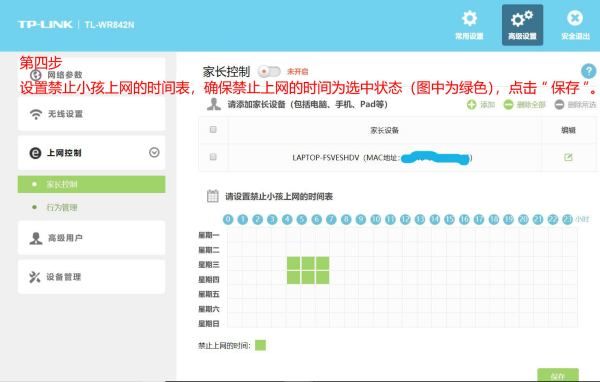Select 家长控制 in the sidebar
Image resolution: width=600 pixels, height=382 pixels.
click(91, 184)
